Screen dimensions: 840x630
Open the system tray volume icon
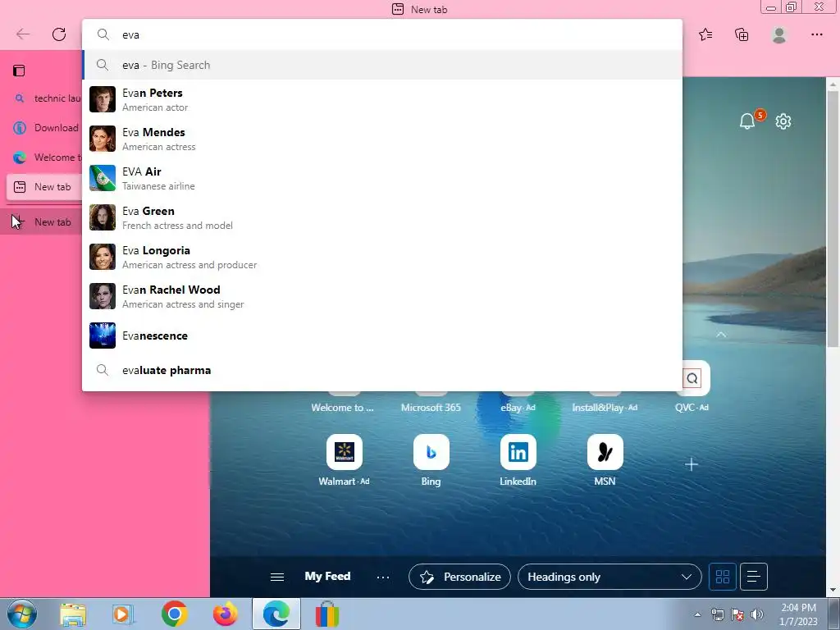pos(756,614)
